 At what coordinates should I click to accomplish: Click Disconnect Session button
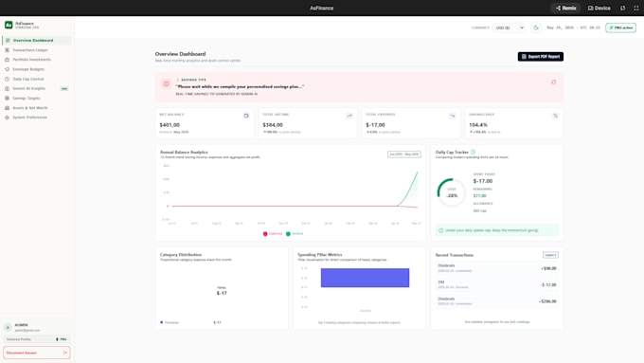37,353
